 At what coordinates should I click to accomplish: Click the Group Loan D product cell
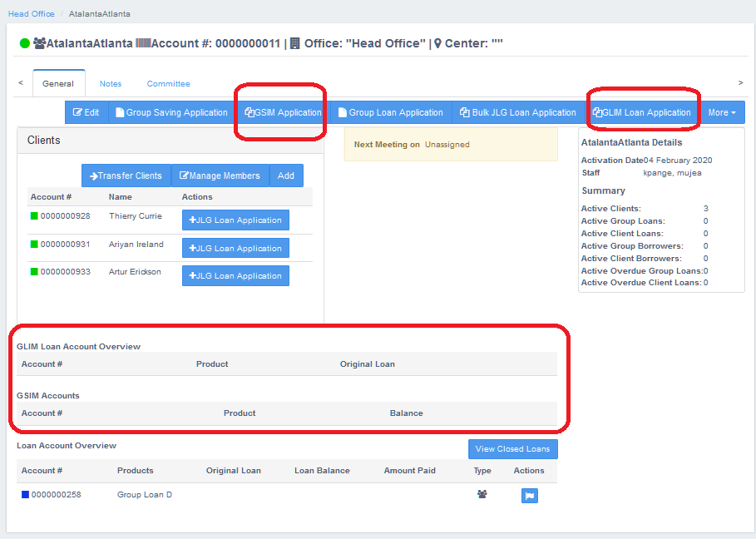145,495
